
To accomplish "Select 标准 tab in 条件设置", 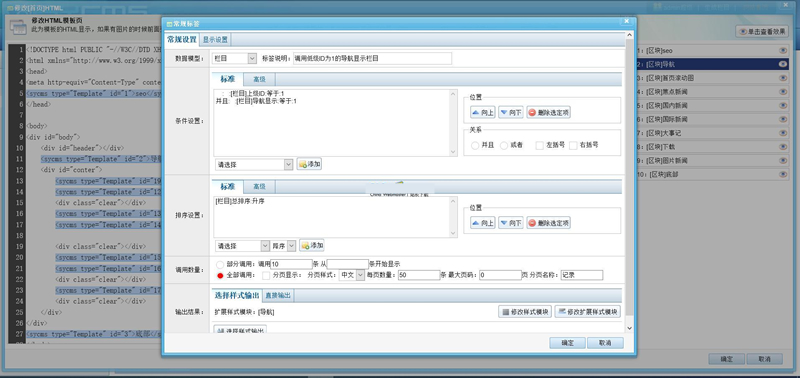I will point(228,79).
